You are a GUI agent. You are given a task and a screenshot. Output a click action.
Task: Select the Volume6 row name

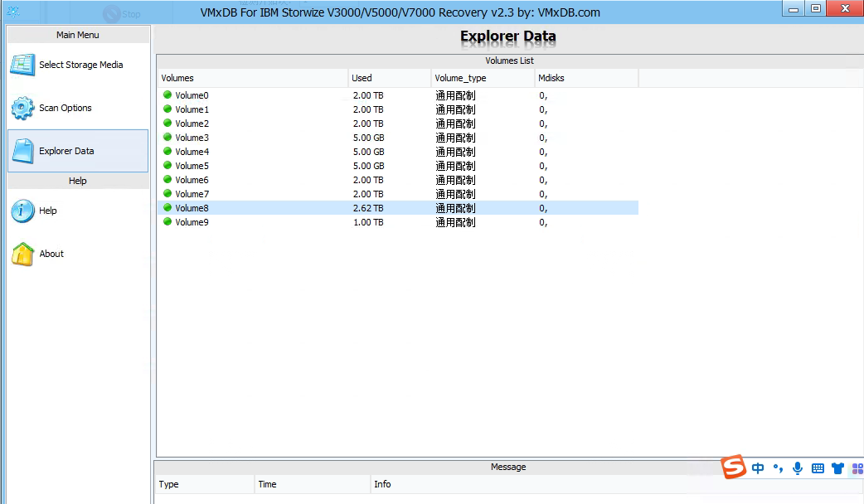pos(192,180)
